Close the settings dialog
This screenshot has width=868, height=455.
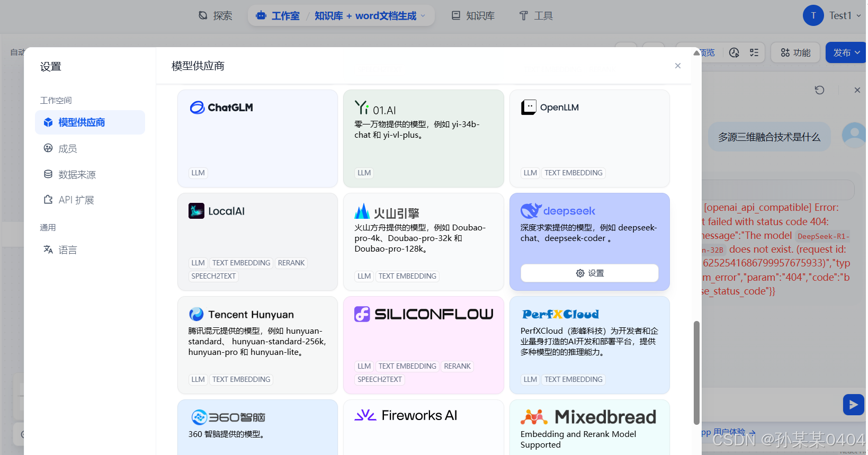(678, 66)
